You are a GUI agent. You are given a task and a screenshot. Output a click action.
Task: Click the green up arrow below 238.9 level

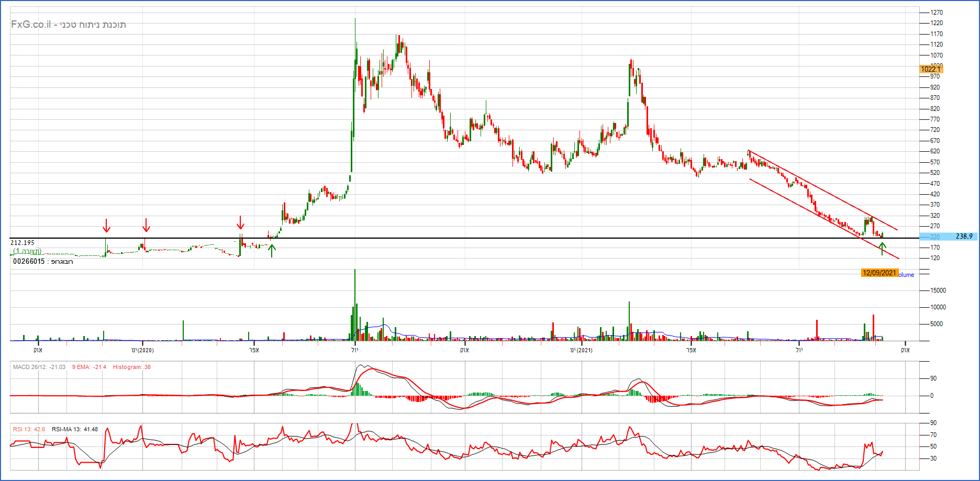(882, 248)
